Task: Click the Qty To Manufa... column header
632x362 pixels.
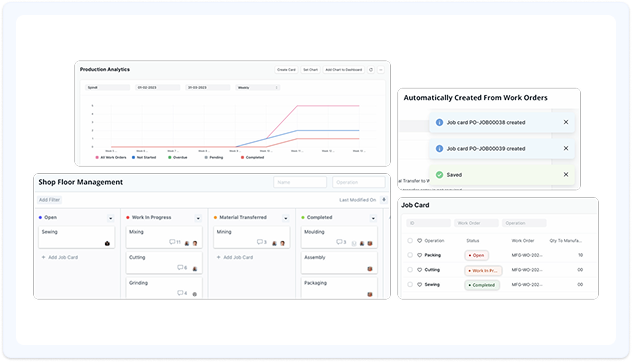Action: tap(565, 241)
